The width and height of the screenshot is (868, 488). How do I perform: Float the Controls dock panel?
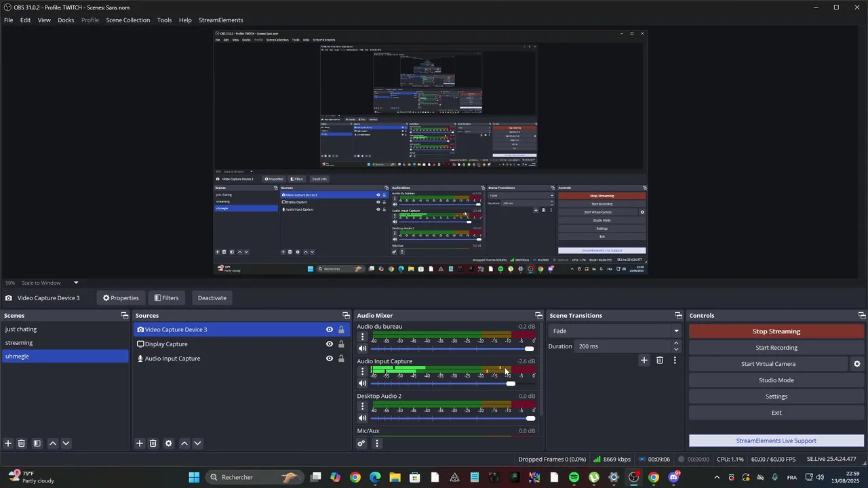click(862, 315)
